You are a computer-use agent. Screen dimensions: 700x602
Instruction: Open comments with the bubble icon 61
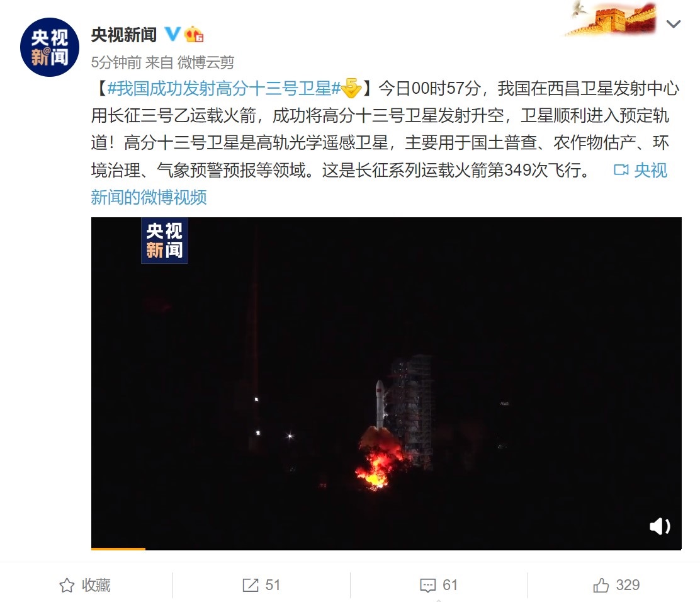pos(439,585)
